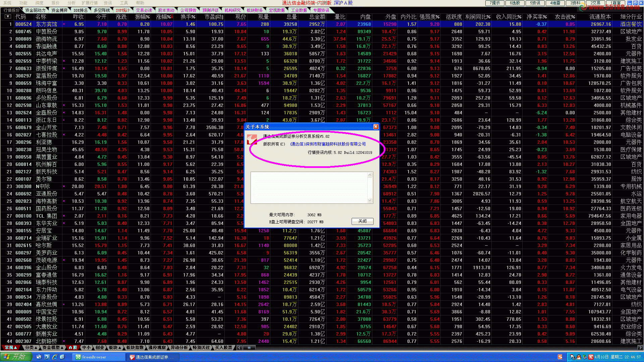Switch to the 资金搏弈 tab
Screen dimensions: 644x362
(x=59, y=10)
